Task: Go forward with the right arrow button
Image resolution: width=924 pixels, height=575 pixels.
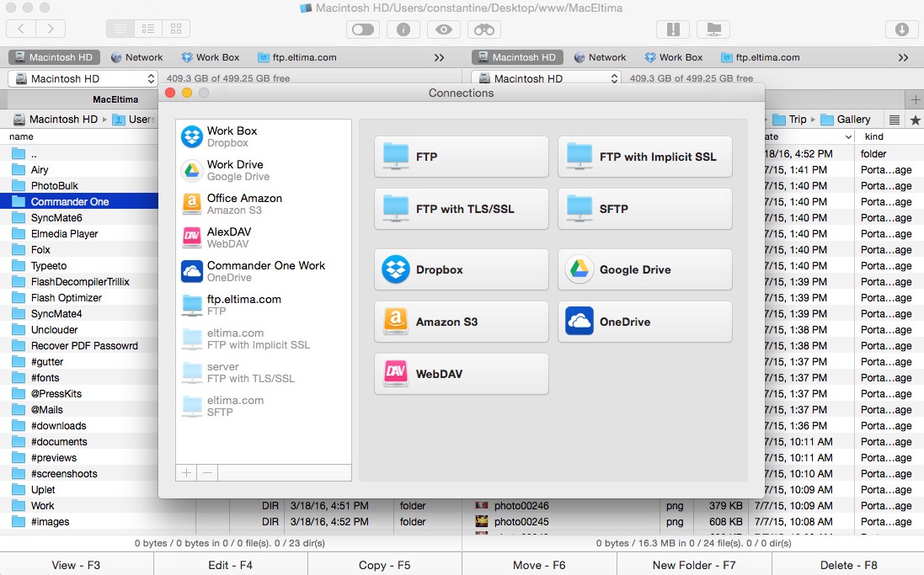Action: click(x=51, y=29)
